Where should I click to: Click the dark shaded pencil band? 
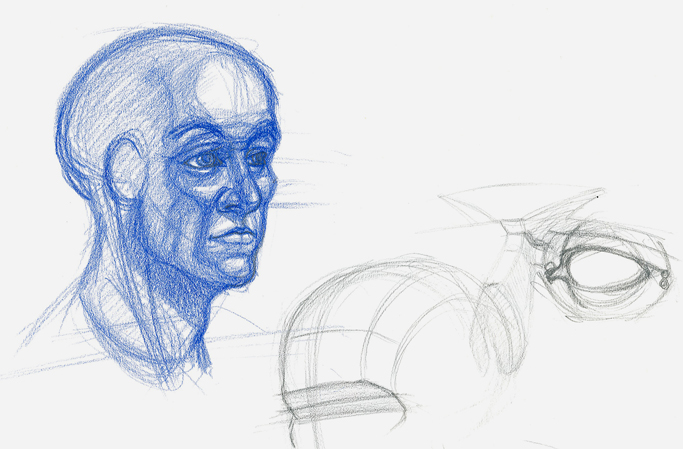click(x=344, y=400)
